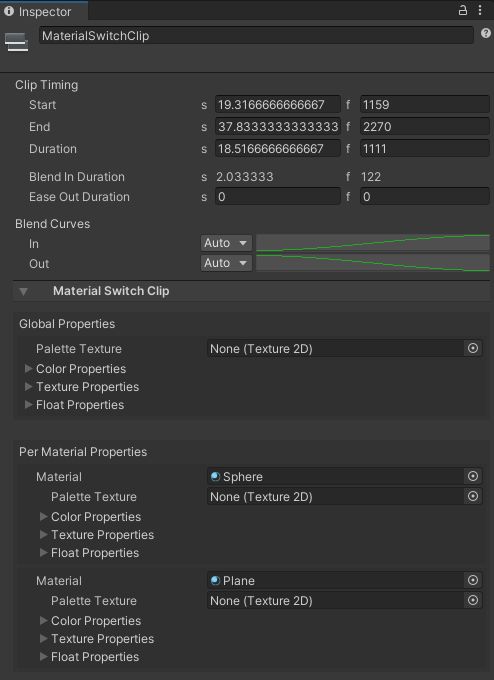
Task: Click the global Palette Texture field
Action: point(335,349)
